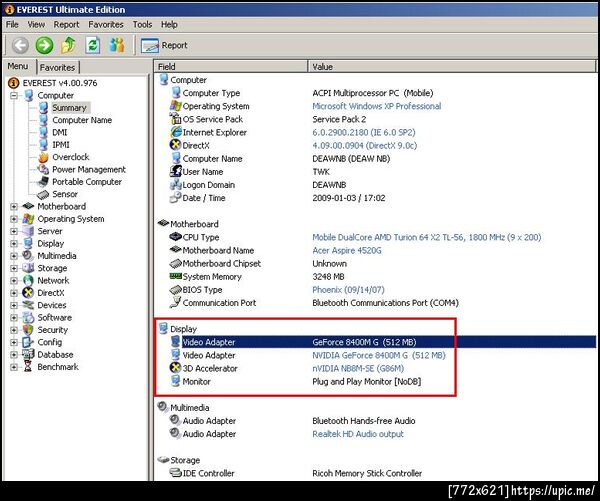The image size is (600, 501).
Task: Click the Up one level toolbar icon
Action: point(68,45)
